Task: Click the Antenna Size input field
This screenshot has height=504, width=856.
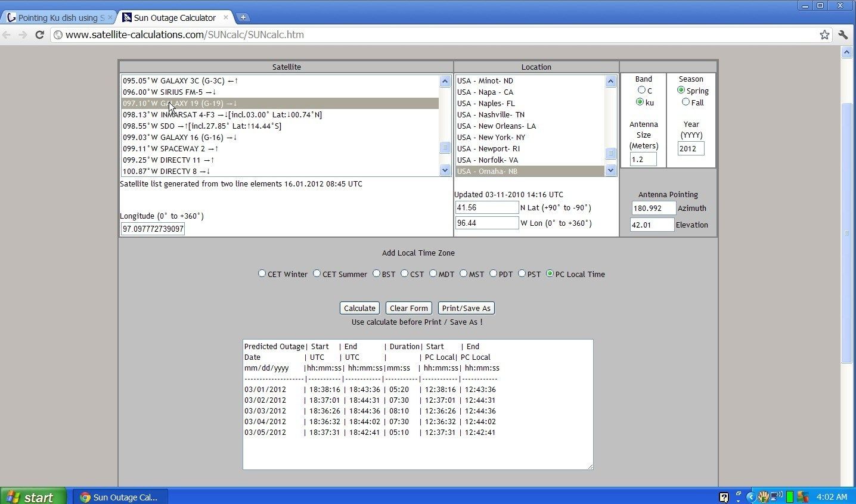Action: pos(643,159)
